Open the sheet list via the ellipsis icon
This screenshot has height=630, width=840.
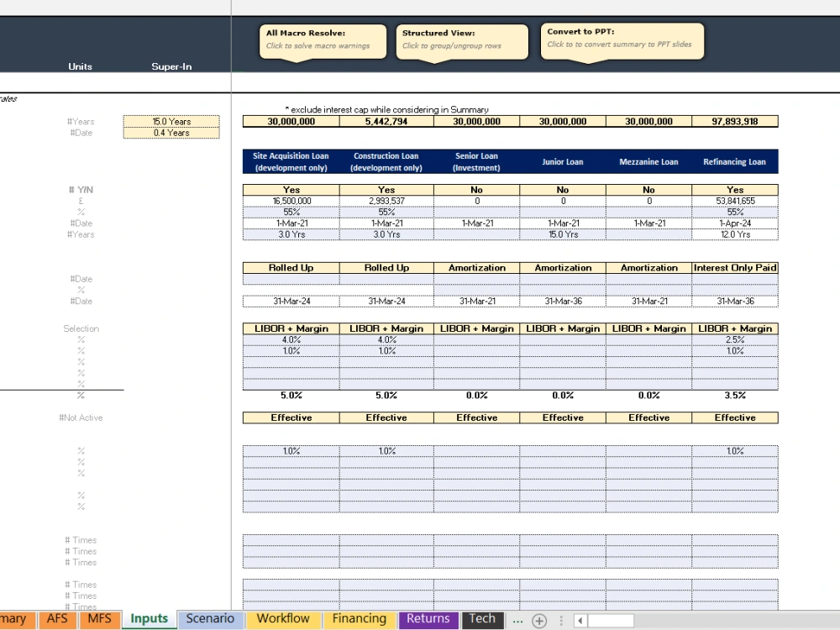point(519,620)
